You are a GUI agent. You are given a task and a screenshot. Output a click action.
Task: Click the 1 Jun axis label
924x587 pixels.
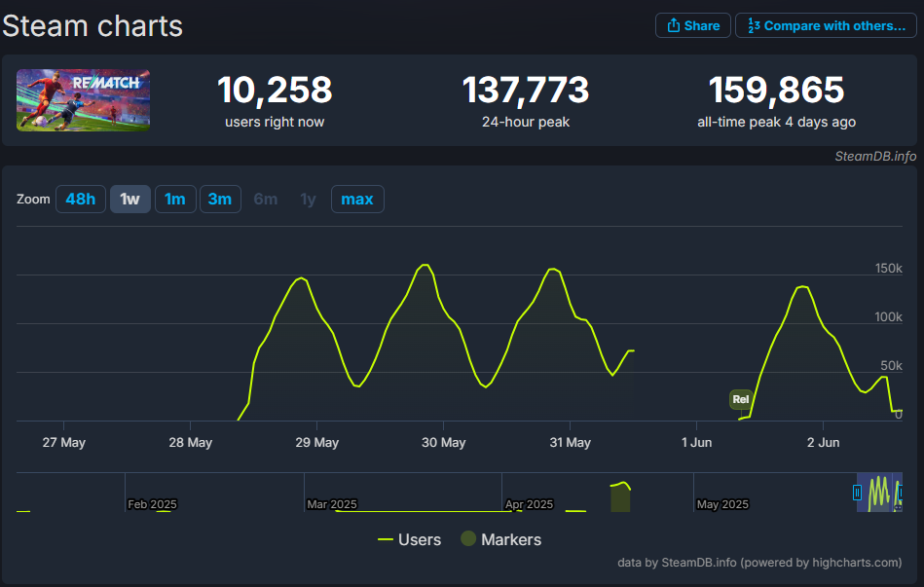click(696, 443)
